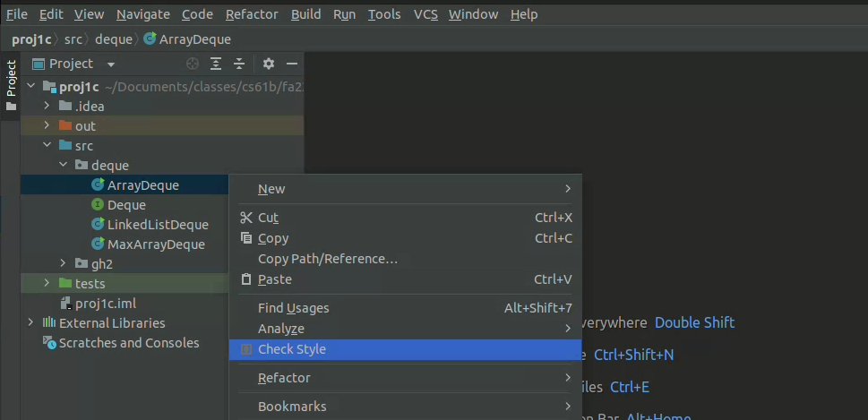Click the orange out folder icon
The height and width of the screenshot is (420, 868).
(65, 125)
